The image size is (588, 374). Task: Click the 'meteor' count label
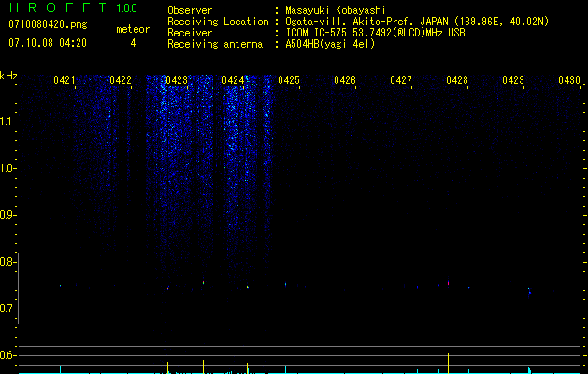pos(133,29)
